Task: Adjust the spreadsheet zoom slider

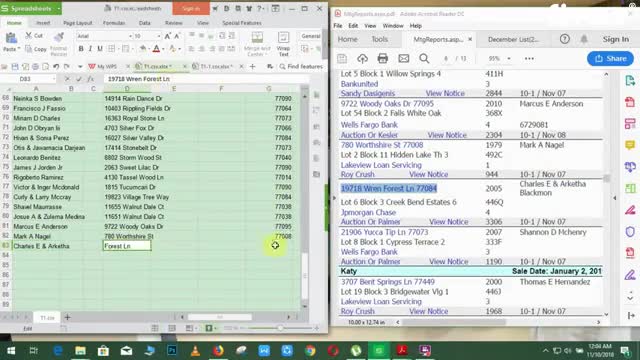Action: click(280, 328)
